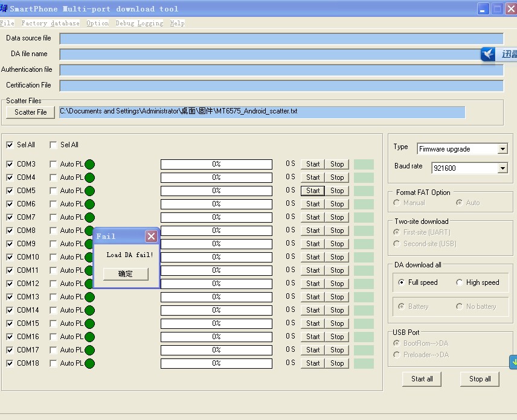Viewport: 517px width, 420px height.
Task: Click the app icon in the title bar
Action: pyautogui.click(x=4, y=9)
